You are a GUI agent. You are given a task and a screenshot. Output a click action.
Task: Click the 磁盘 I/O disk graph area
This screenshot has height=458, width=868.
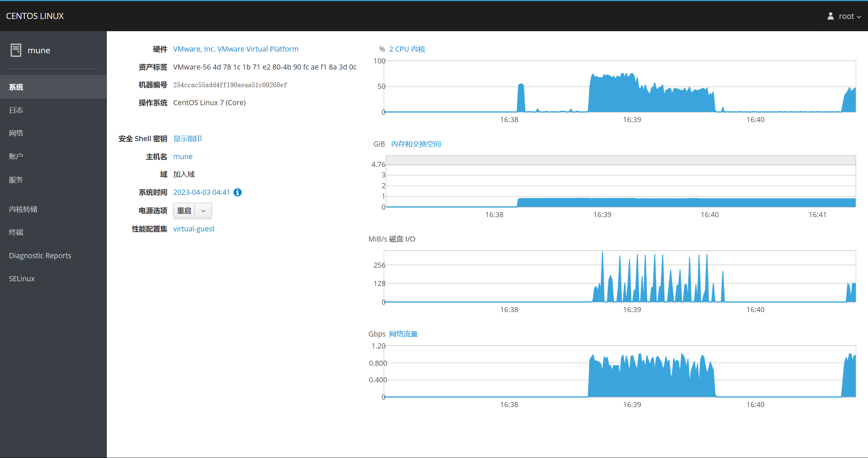pyautogui.click(x=620, y=276)
